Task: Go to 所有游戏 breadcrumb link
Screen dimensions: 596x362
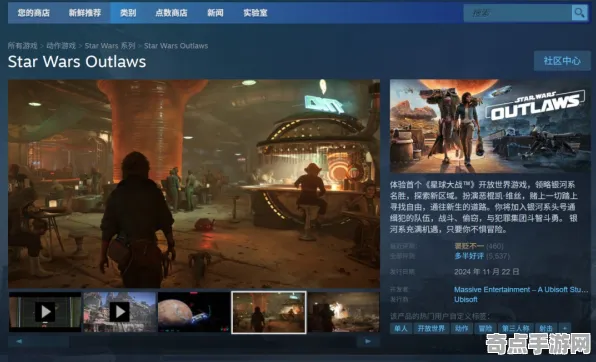Action: tap(23, 46)
